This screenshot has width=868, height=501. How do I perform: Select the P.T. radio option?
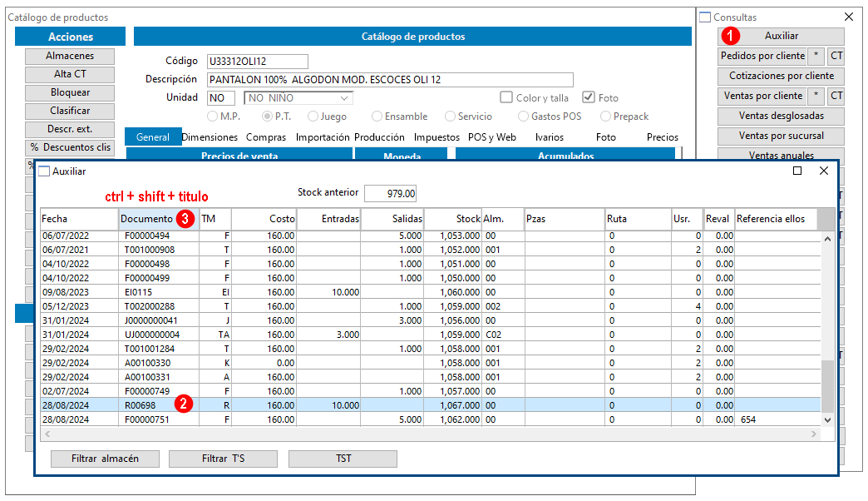267,117
